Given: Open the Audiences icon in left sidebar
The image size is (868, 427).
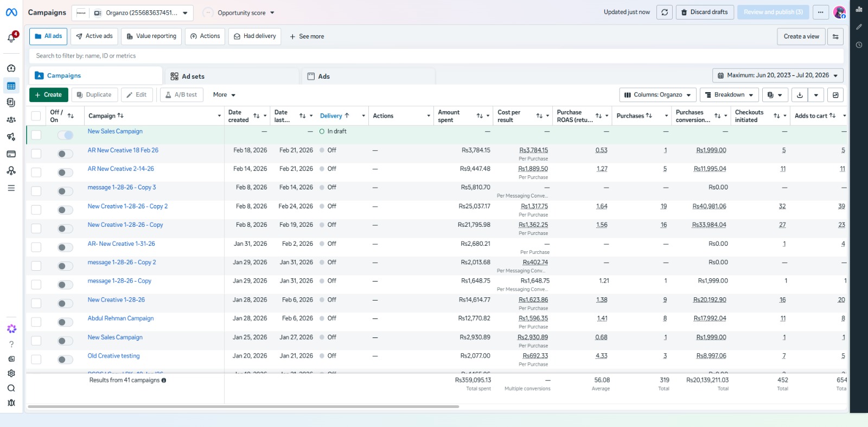Looking at the screenshot, I should point(11,120).
